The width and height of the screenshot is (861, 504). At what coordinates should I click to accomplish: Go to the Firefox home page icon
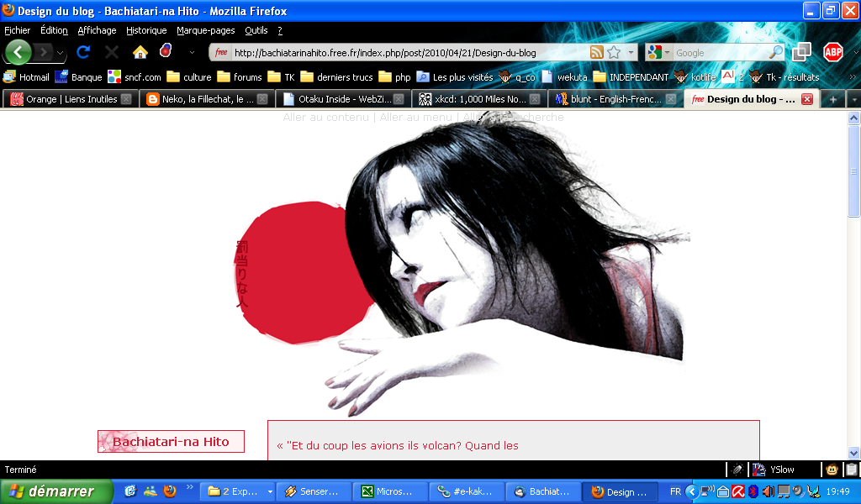pos(140,52)
